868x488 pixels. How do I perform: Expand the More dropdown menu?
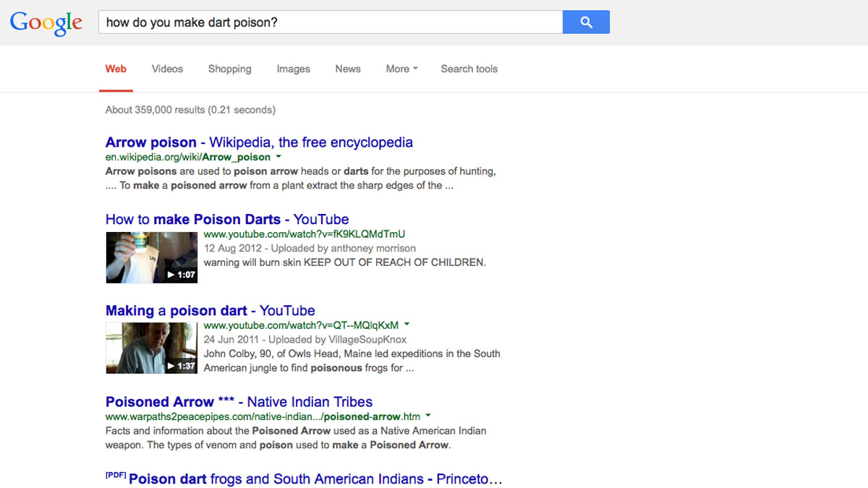tap(401, 69)
